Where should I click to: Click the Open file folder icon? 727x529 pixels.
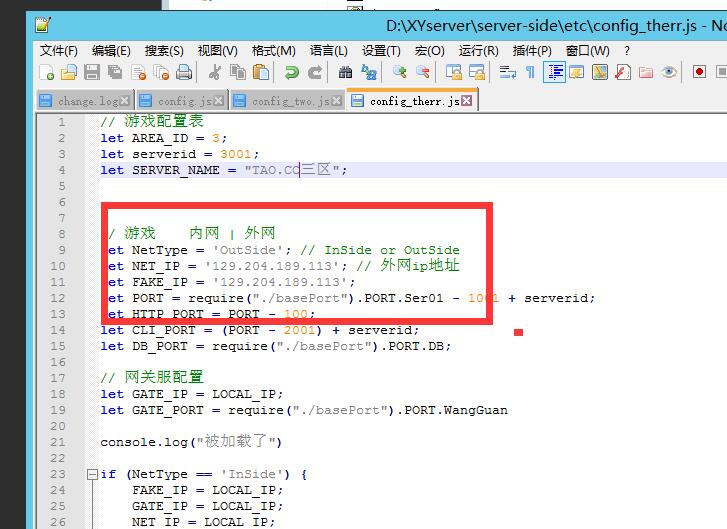point(69,72)
